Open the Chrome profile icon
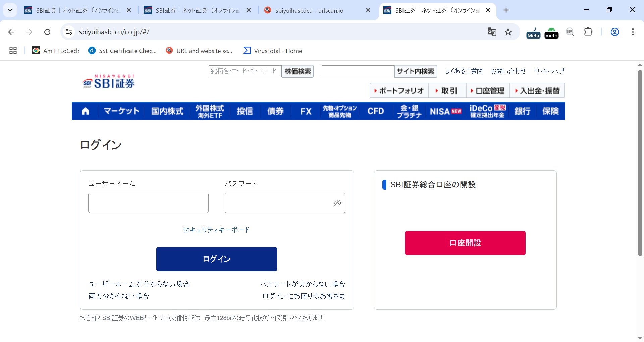This screenshot has width=644, height=342. coord(614,32)
